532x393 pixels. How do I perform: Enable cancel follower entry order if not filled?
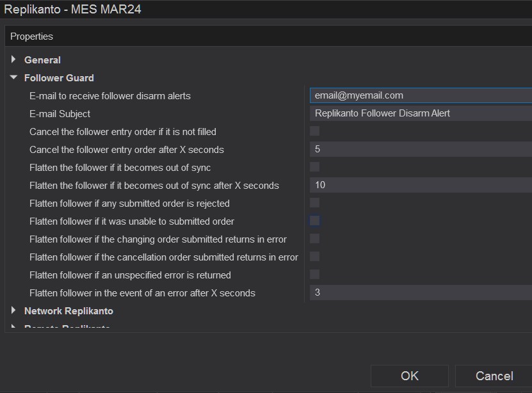click(314, 131)
